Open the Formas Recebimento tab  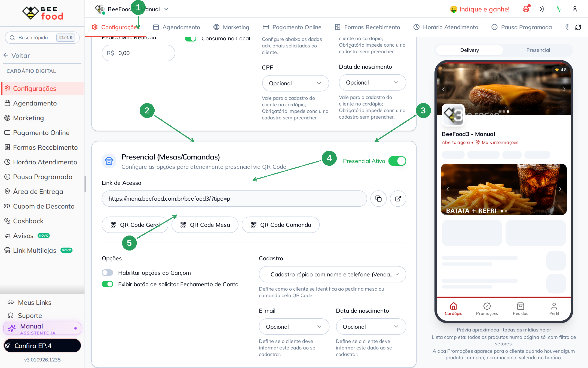tap(367, 27)
